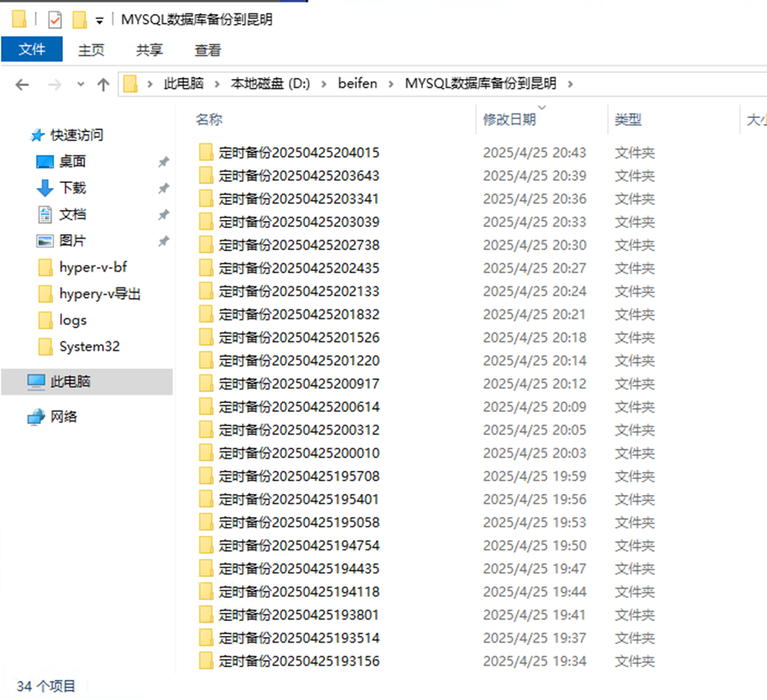Click the folder icon of 定时备份20250425203341

click(x=206, y=199)
